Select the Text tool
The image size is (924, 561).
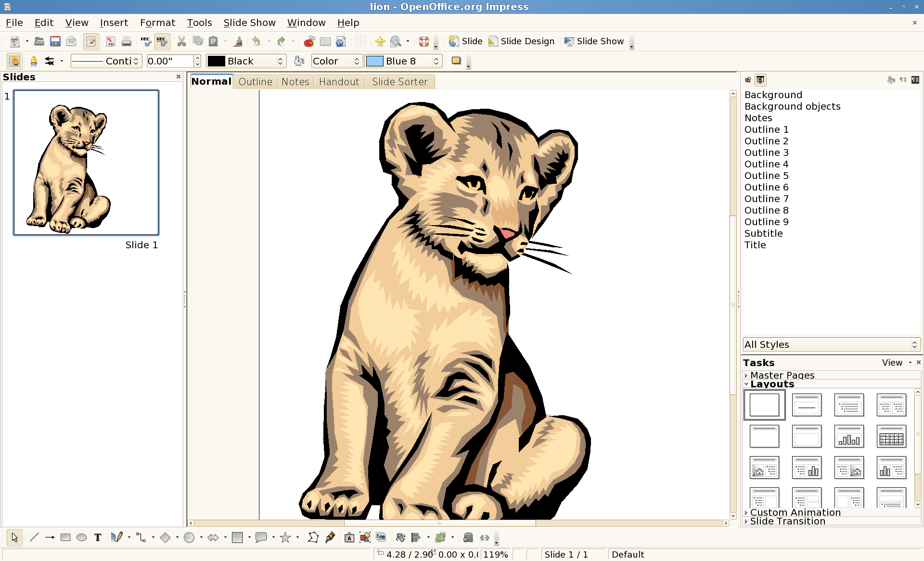98,537
